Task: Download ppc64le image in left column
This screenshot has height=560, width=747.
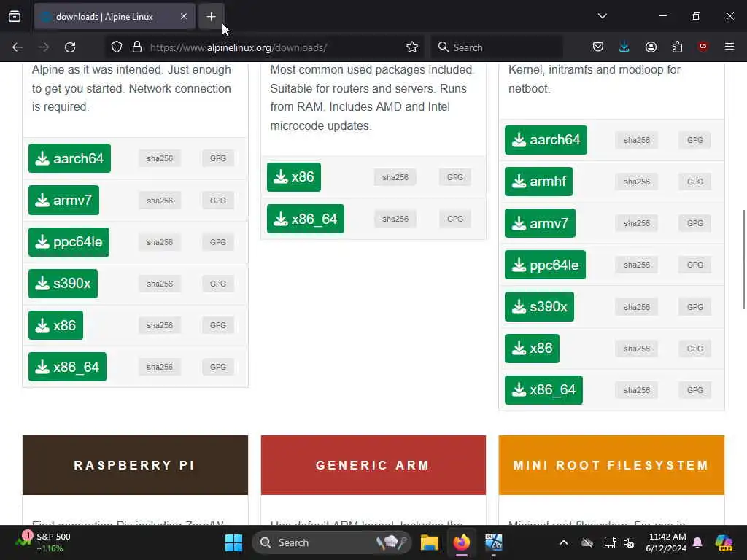Action: coord(69,242)
